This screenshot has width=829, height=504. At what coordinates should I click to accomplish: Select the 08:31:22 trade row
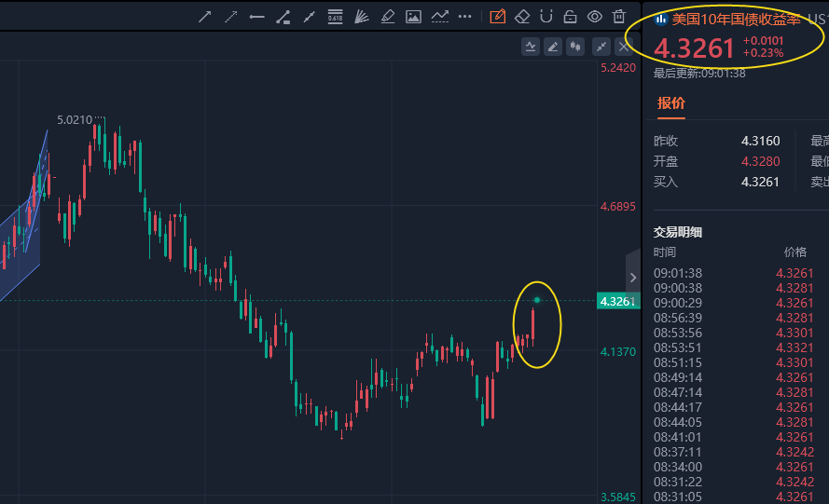pos(734,482)
